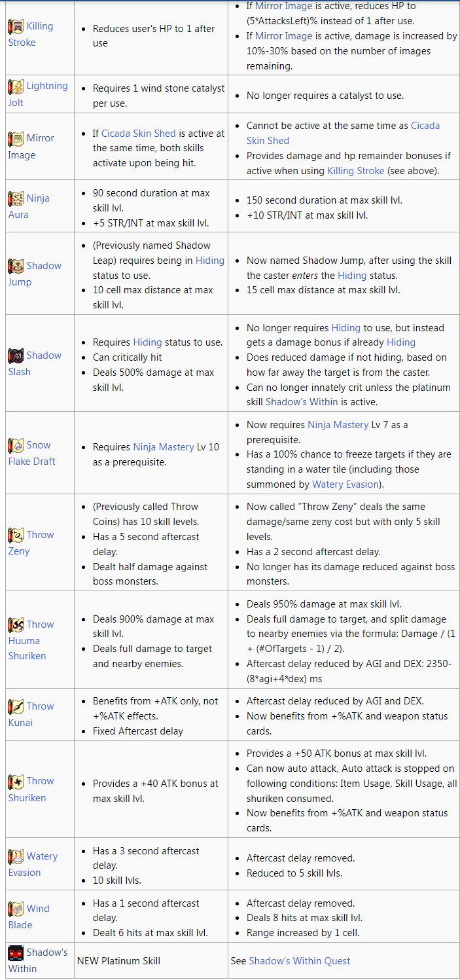Click 'NEW Platinum Skill' text
The image size is (460, 980).
(118, 961)
